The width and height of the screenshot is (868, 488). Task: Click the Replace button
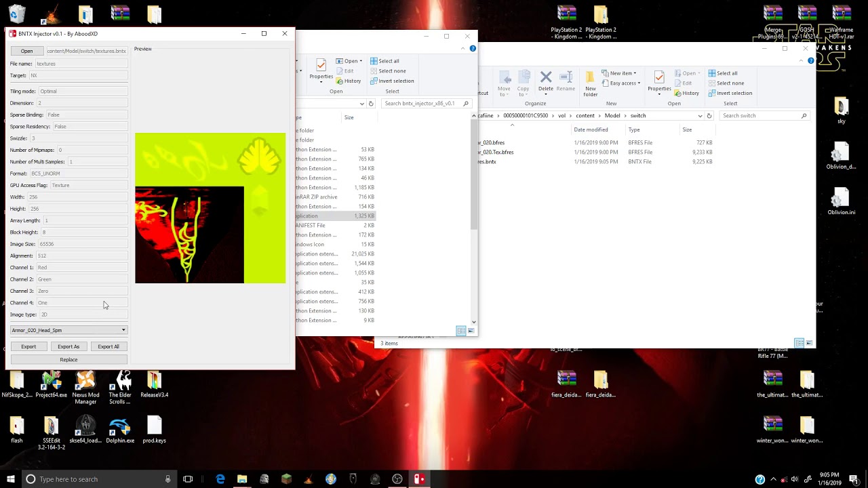[x=68, y=359]
